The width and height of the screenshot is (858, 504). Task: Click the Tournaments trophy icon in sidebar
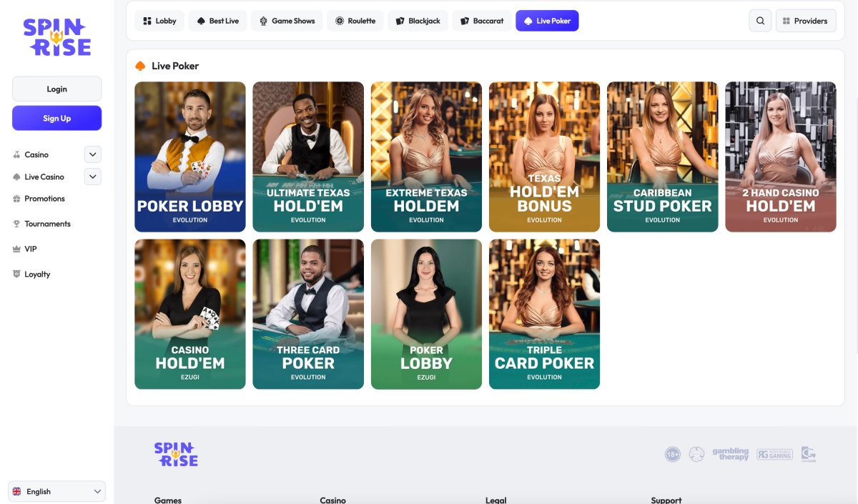[16, 224]
